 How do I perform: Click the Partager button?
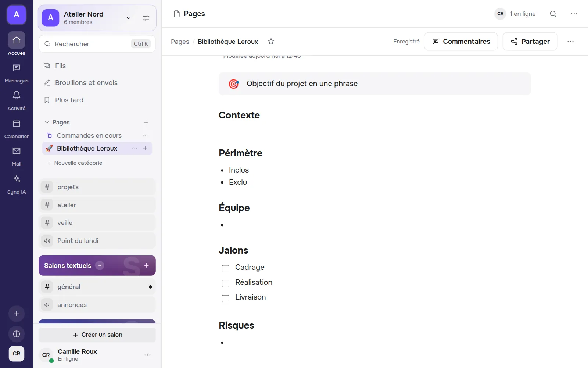[x=530, y=42]
